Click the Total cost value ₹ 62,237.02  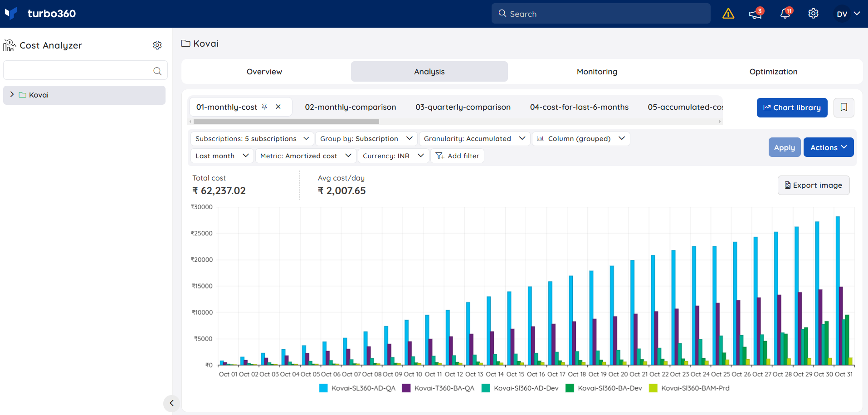coord(219,191)
